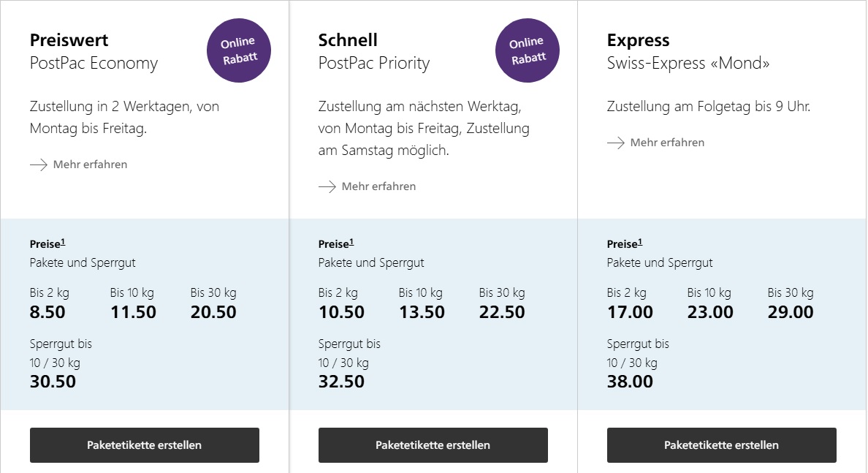Screen dimensions: 868x473
Task: Open footnote 1 beside Preise in Economy card
Action: [x=63, y=242]
